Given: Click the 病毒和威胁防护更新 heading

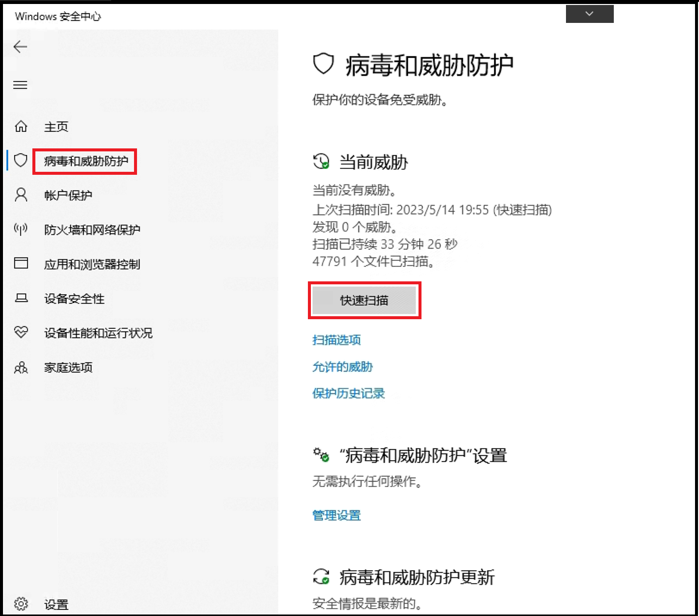Looking at the screenshot, I should pos(417,577).
